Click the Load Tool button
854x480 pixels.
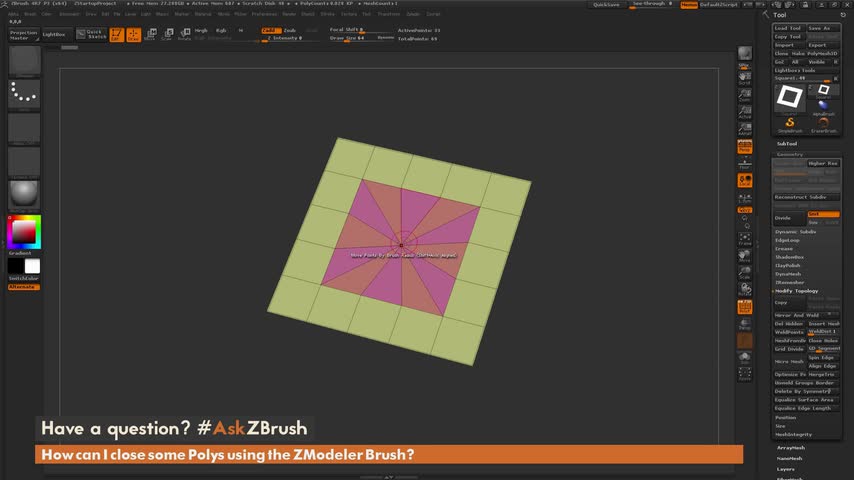coord(789,28)
